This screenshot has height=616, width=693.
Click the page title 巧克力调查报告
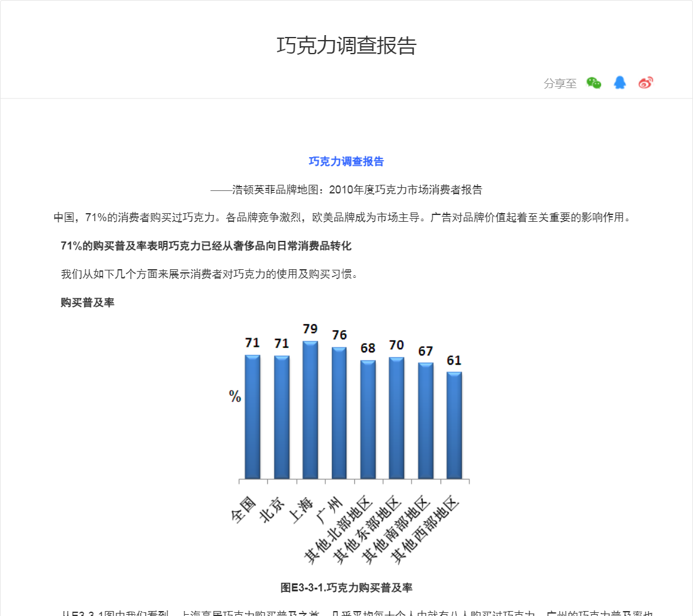pyautogui.click(x=346, y=46)
